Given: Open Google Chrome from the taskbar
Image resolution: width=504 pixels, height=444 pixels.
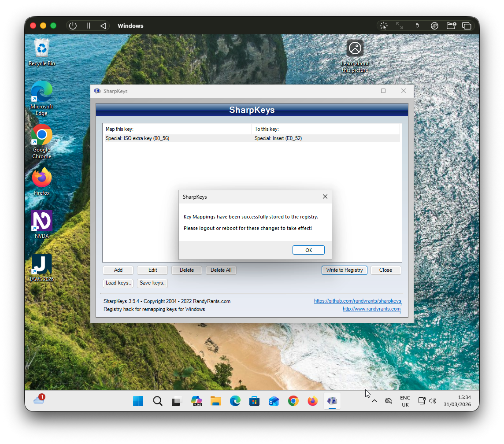Looking at the screenshot, I should [x=293, y=401].
